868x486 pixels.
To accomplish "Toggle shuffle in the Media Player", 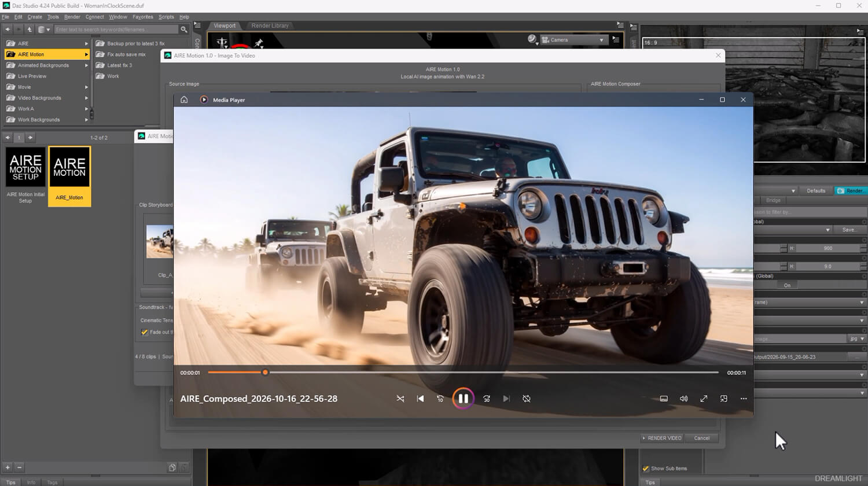I will [400, 399].
